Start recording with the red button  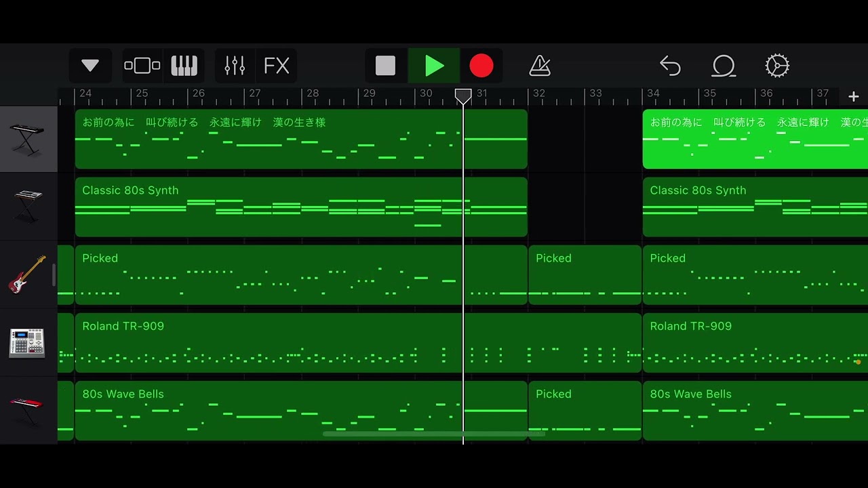[x=481, y=66]
